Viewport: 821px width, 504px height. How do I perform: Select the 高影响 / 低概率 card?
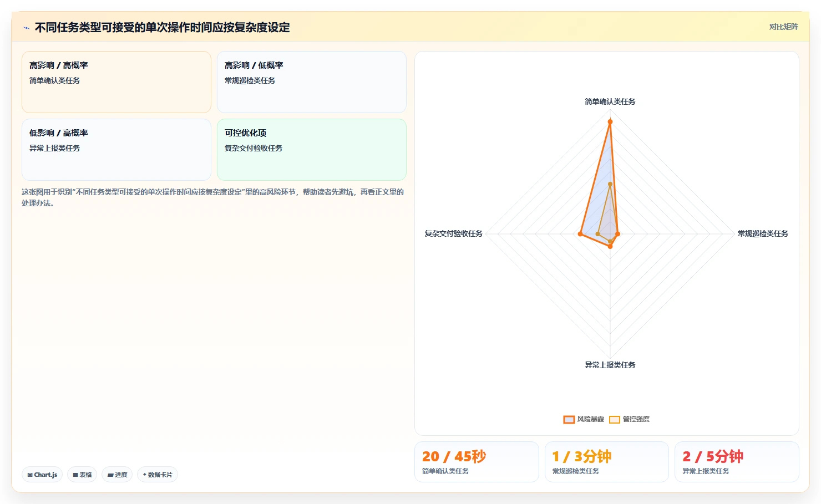(312, 82)
